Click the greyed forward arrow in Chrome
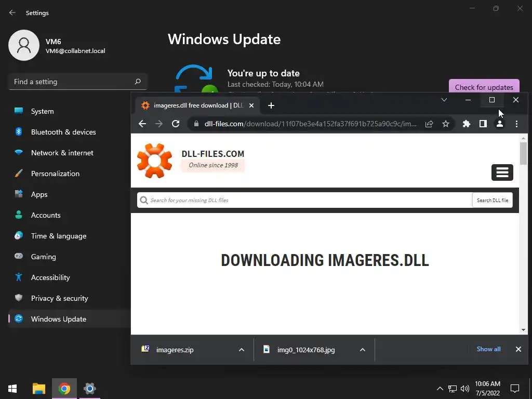 (159, 124)
